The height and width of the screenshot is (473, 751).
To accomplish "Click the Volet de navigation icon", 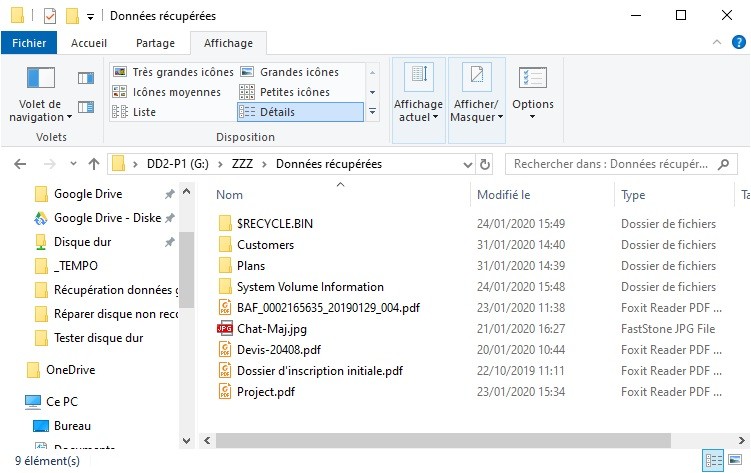I will [x=40, y=78].
